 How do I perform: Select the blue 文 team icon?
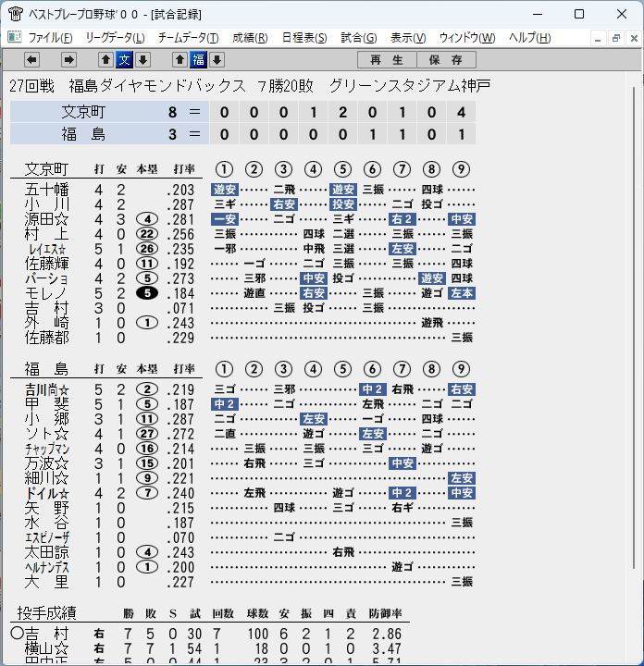coord(125,60)
